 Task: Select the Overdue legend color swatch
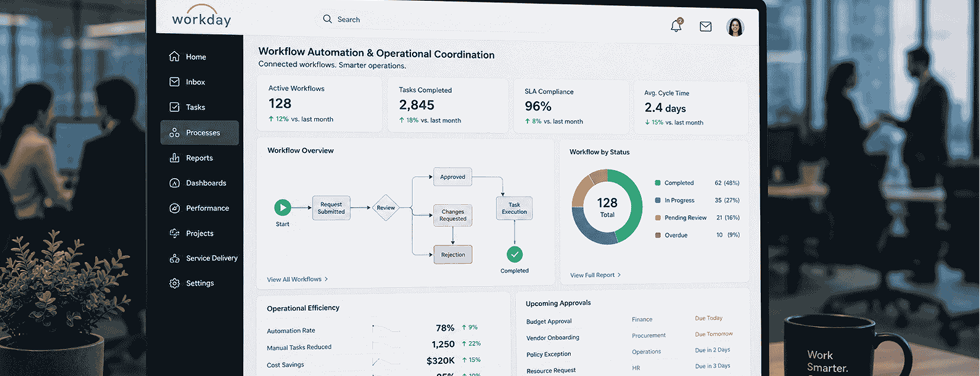click(x=657, y=235)
